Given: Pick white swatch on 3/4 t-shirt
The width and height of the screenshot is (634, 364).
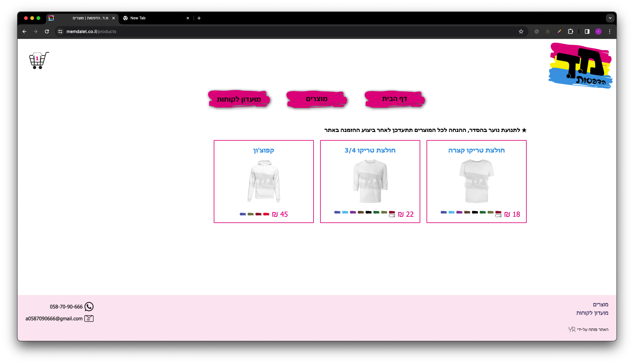Looking at the screenshot, I should point(392,216).
